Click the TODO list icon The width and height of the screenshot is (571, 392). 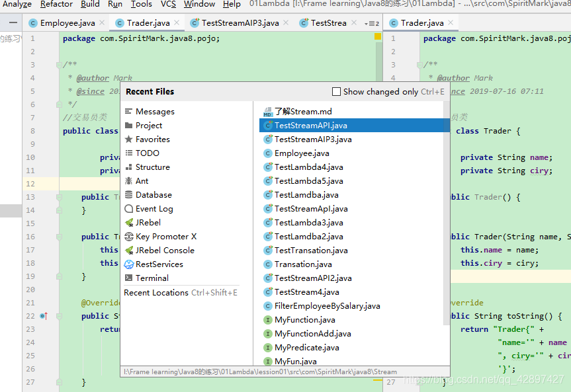pos(128,153)
